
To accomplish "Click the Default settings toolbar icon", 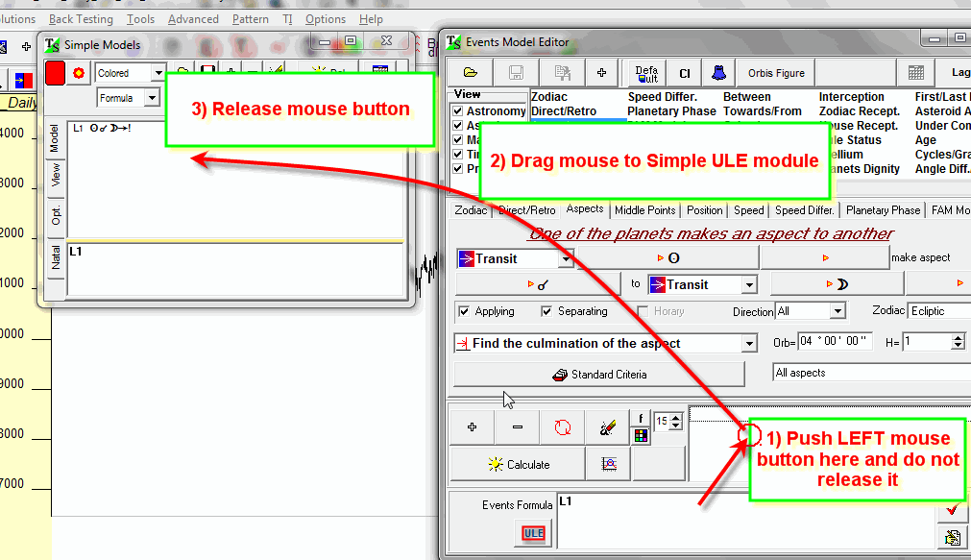I will [647, 73].
